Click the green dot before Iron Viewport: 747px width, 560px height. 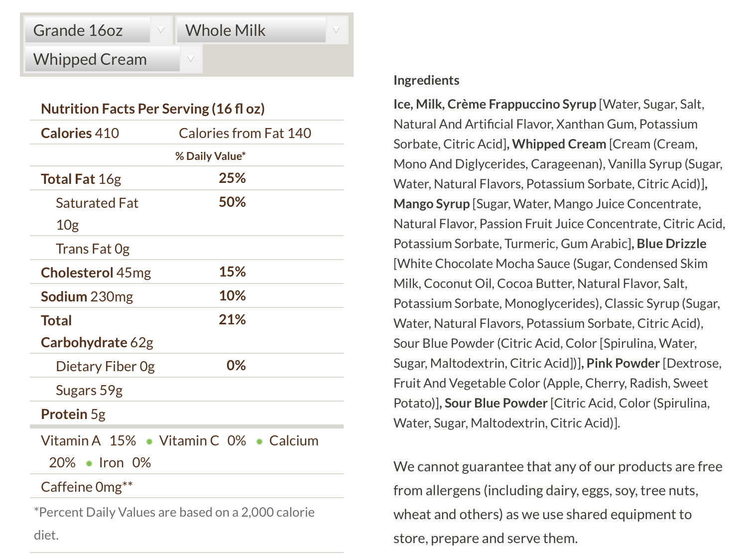(x=89, y=463)
